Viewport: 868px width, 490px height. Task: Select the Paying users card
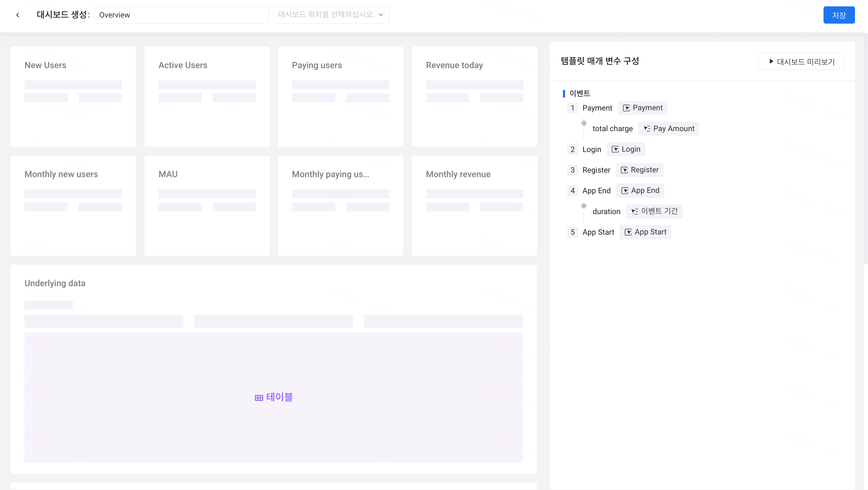pos(340,97)
